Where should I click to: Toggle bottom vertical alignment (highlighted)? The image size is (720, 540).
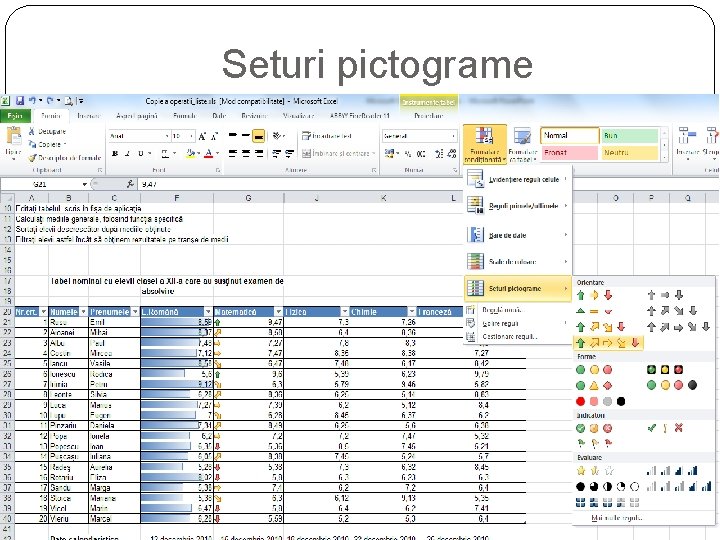tap(259, 136)
